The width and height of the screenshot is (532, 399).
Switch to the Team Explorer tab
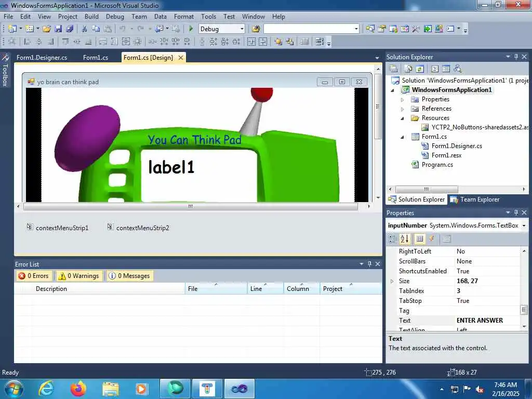[475, 199]
